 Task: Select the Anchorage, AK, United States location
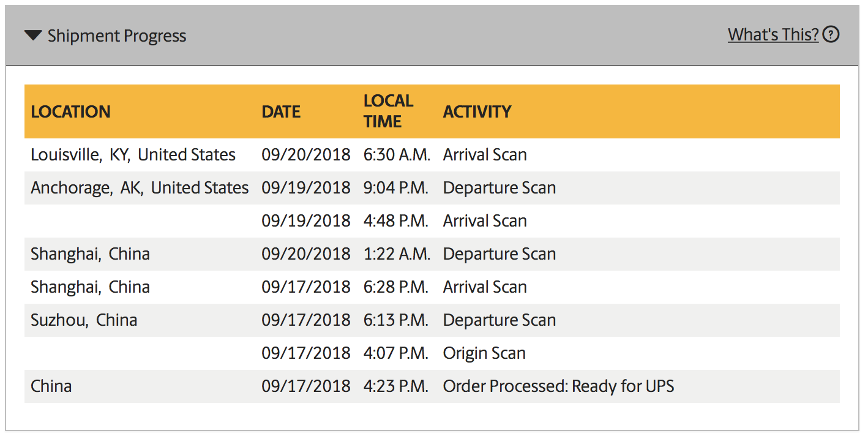(x=140, y=188)
